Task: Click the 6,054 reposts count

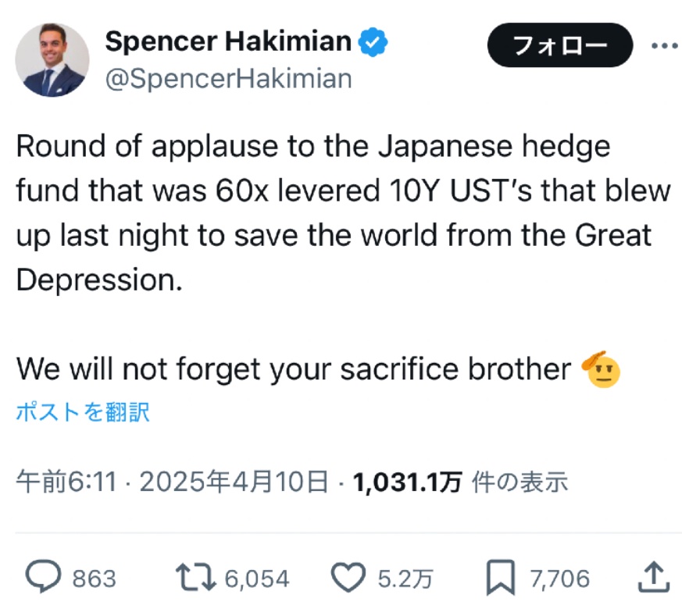Action: 257,579
